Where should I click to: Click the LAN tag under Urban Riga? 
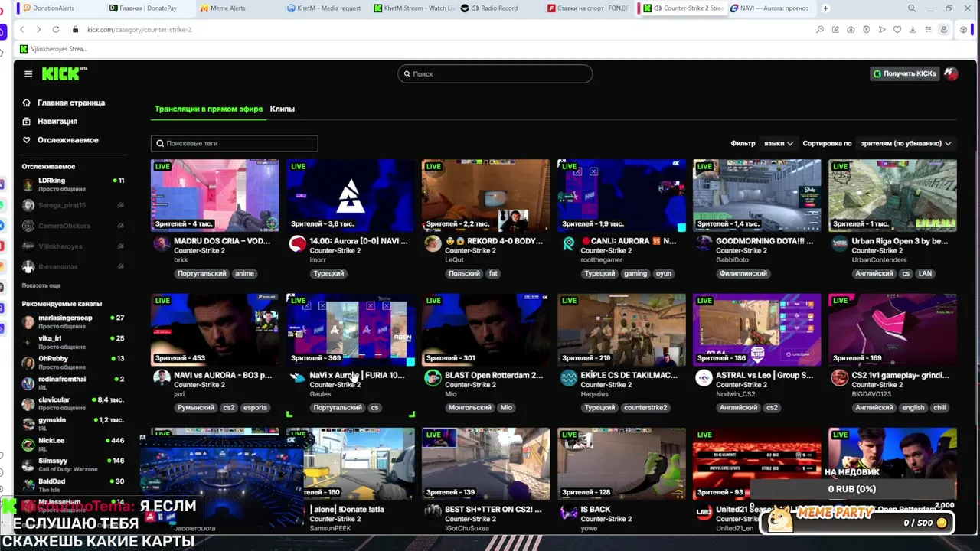coord(925,273)
